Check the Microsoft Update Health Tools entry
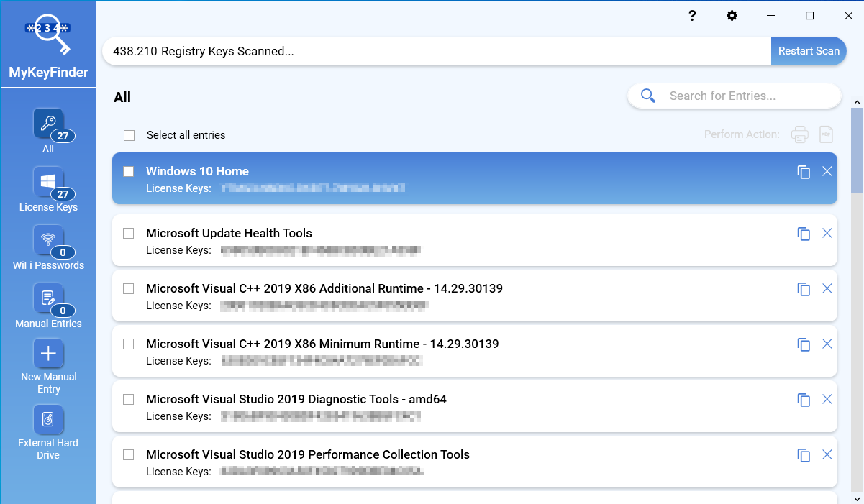 (x=129, y=233)
